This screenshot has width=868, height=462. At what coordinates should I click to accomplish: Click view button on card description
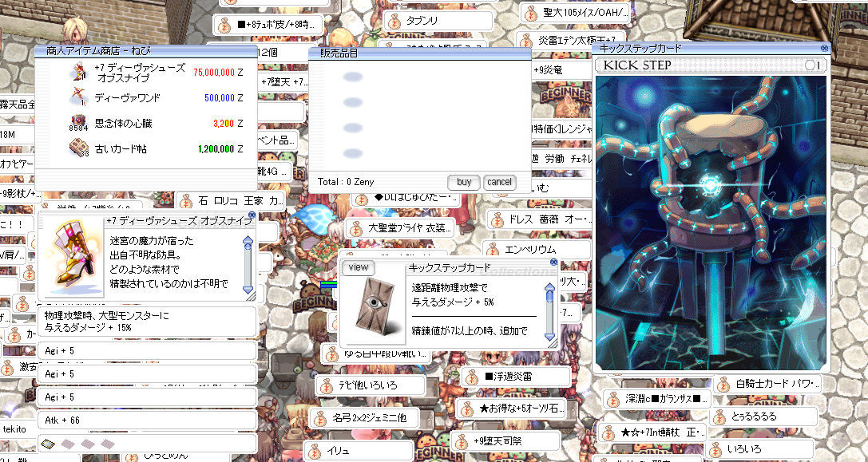pos(359,267)
